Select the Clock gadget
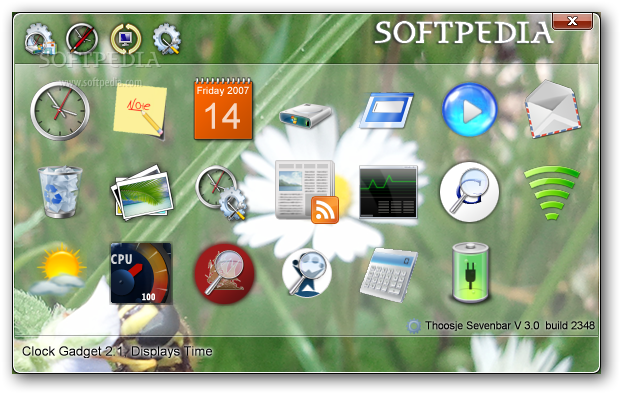Image resolution: width=621 pixels, height=394 pixels. pos(60,111)
